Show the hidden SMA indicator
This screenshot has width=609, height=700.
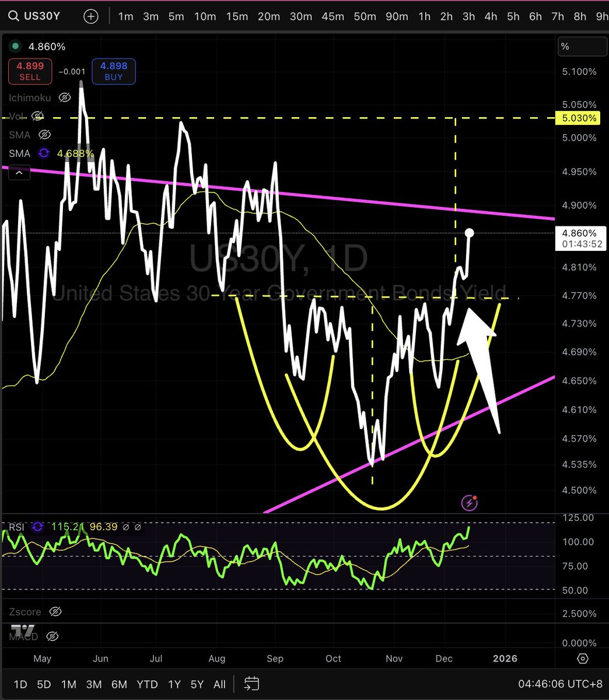(x=44, y=135)
